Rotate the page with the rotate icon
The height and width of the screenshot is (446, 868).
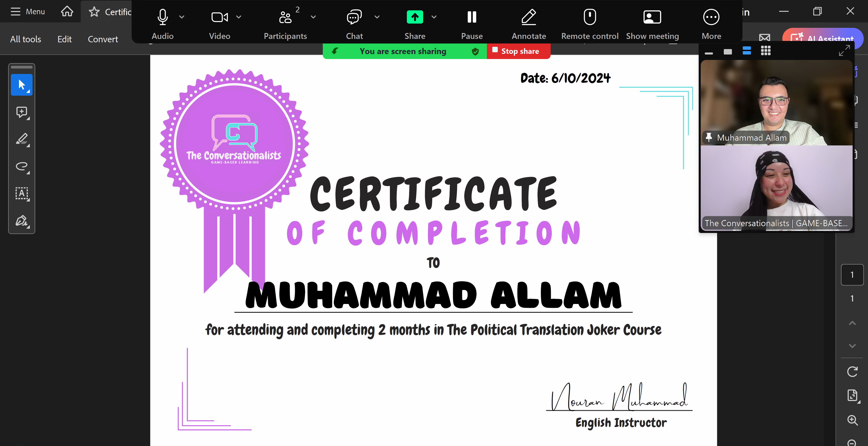pos(852,372)
